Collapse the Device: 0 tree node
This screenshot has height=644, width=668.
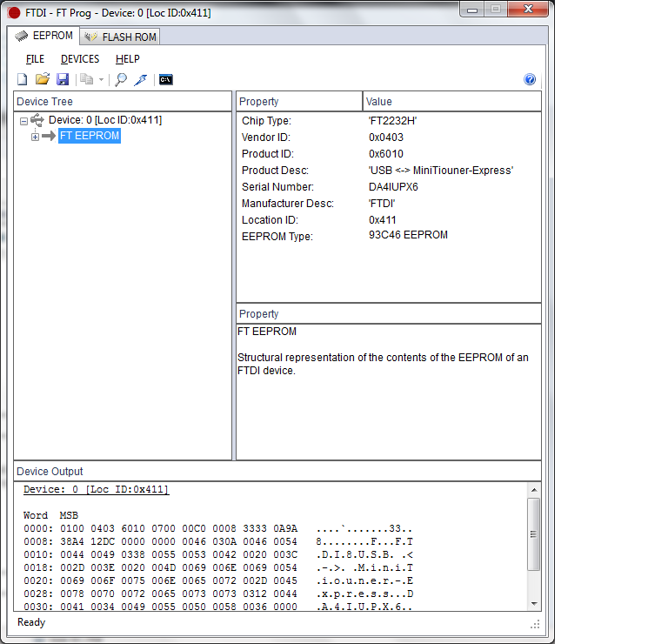[23, 121]
